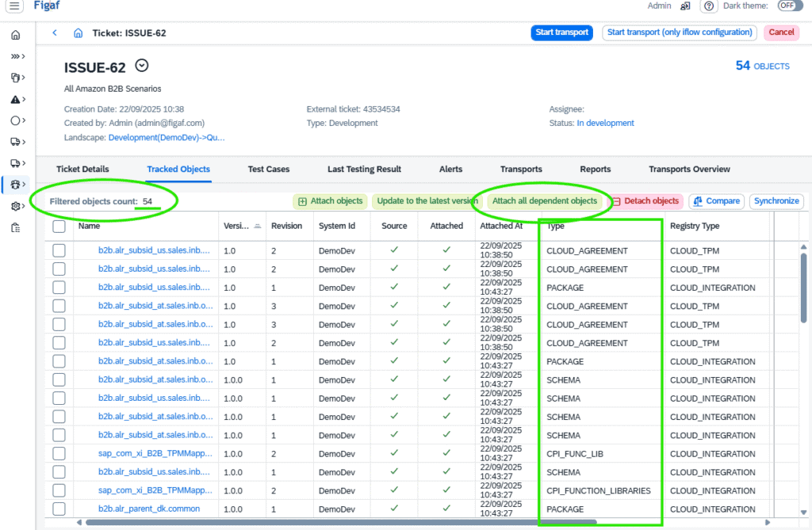This screenshot has height=530, width=812.
Task: Open the Test Cases tab
Action: pyautogui.click(x=269, y=170)
